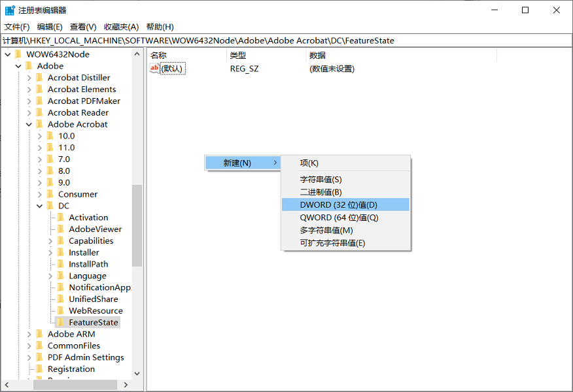Click the Registry Editor app icon in title bar
This screenshot has height=392, width=573.
(10, 10)
